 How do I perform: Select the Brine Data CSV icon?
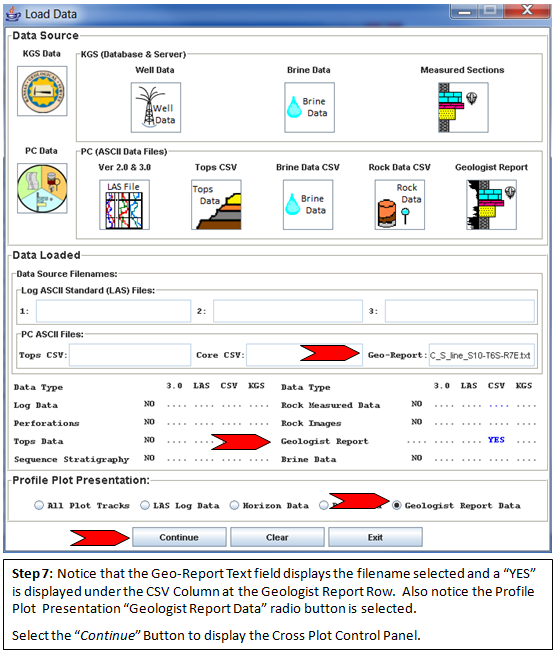click(x=308, y=205)
